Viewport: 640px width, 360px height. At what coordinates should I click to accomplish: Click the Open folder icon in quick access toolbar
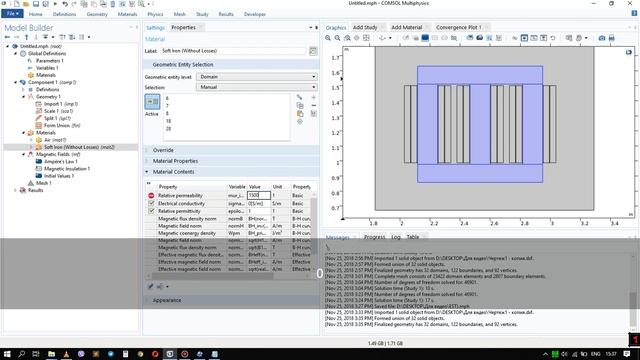[26, 4]
